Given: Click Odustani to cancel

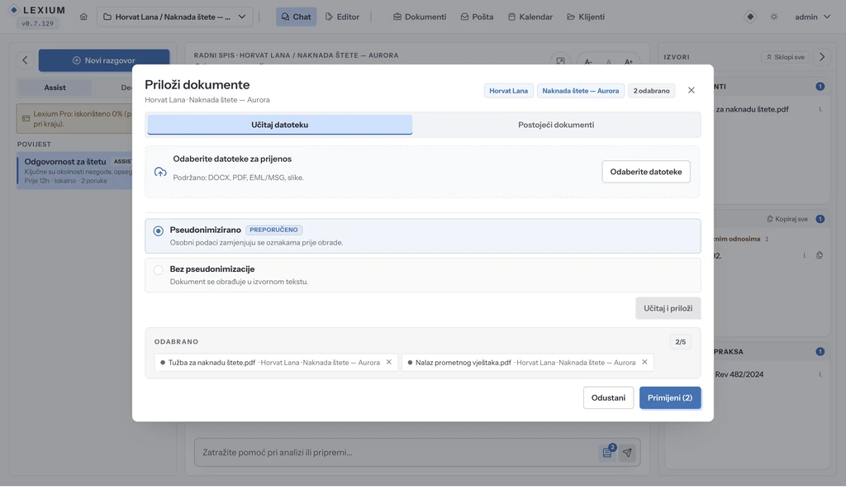Looking at the screenshot, I should pos(608,397).
